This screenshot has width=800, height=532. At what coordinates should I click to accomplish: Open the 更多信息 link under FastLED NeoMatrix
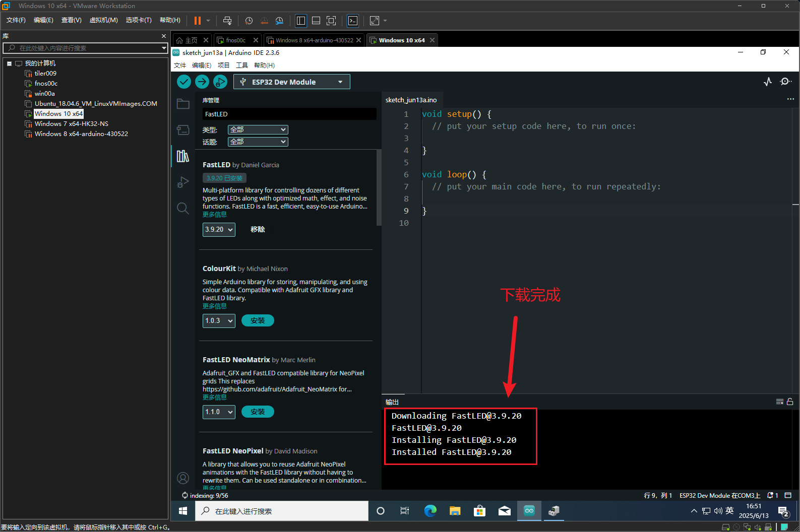click(215, 397)
